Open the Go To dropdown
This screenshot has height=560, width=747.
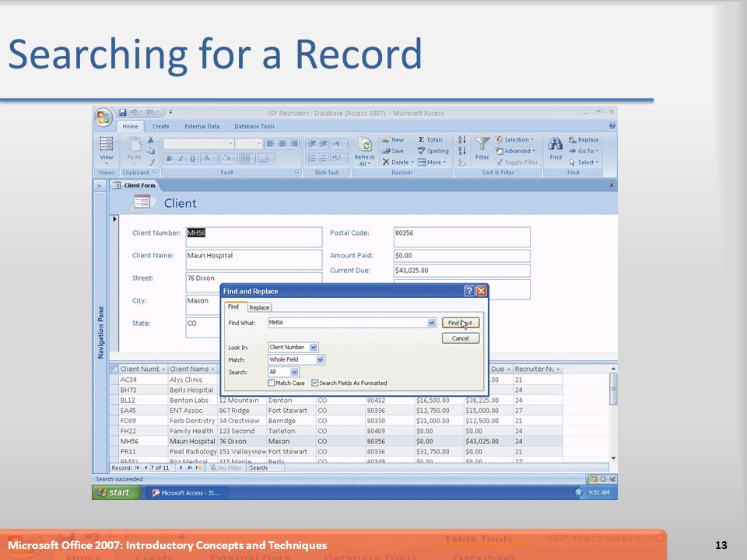584,151
